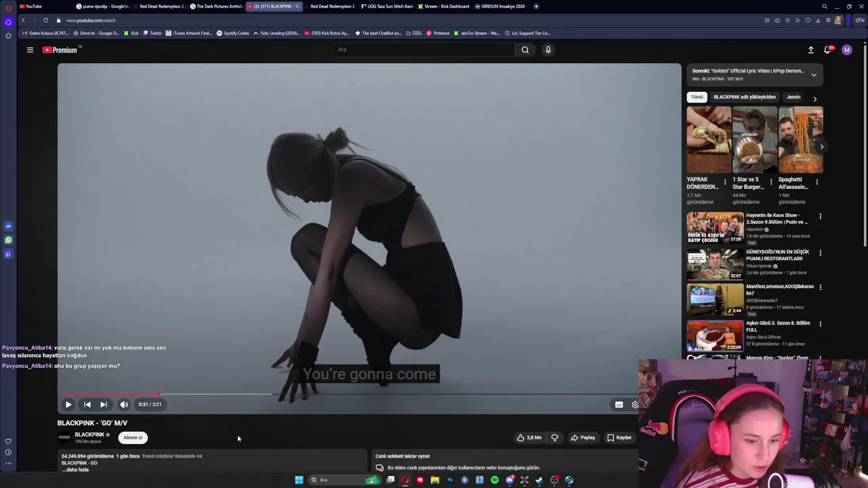Skip to previous video in player
Image resolution: width=868 pixels, height=488 pixels.
(87, 405)
